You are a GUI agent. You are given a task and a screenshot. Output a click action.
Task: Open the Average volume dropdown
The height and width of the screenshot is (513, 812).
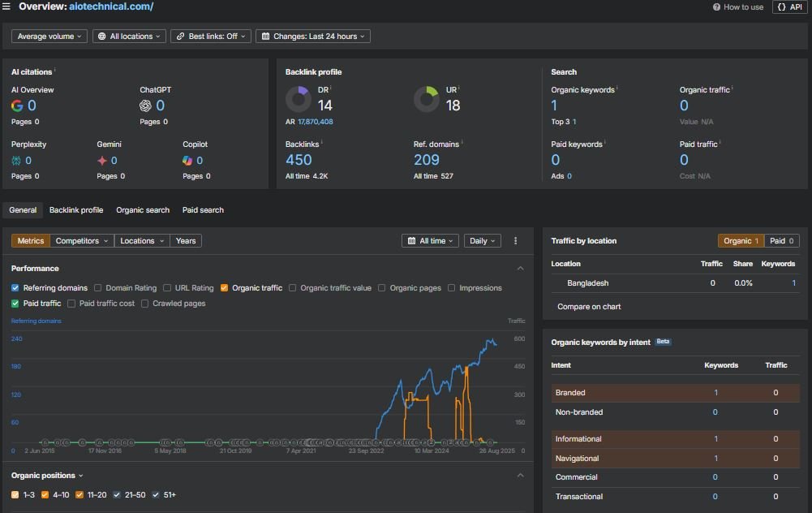click(x=49, y=37)
